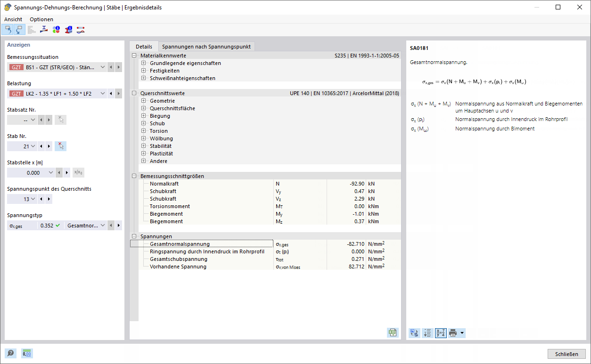Click the disabled tree-list toolbar icon

[32, 30]
